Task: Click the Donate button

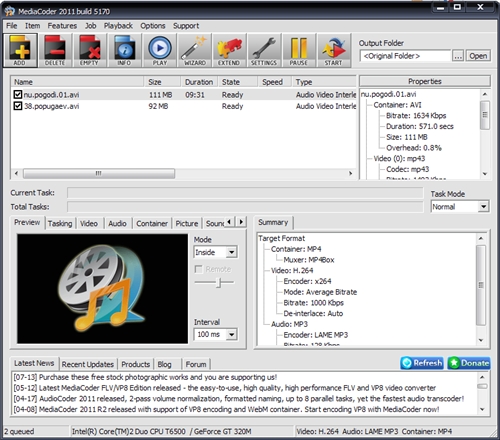Action: click(469, 363)
